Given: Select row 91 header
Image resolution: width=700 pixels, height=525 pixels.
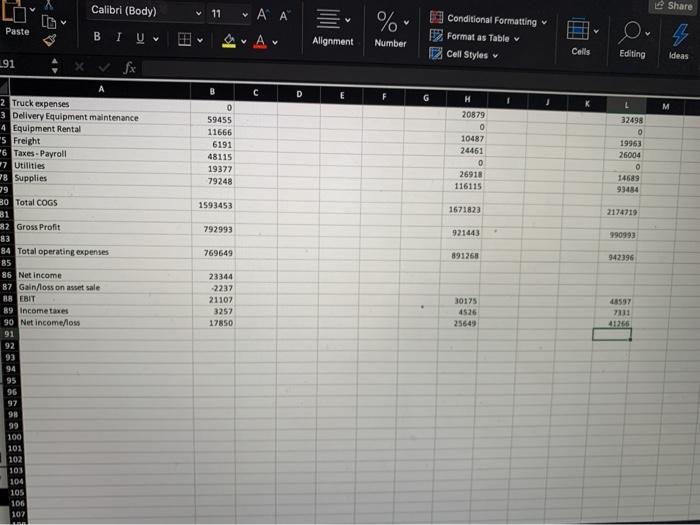Looking at the screenshot, I should pyautogui.click(x=9, y=334).
